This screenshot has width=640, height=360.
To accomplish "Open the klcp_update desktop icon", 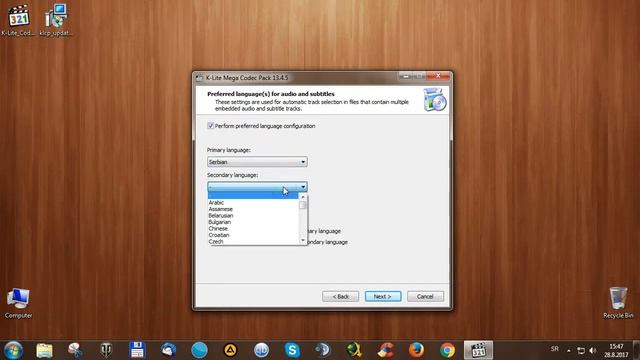I will tap(56, 20).
